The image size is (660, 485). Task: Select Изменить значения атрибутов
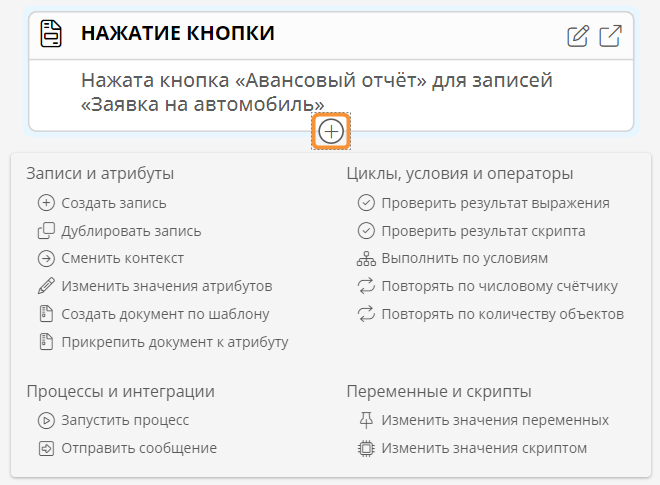tap(167, 286)
